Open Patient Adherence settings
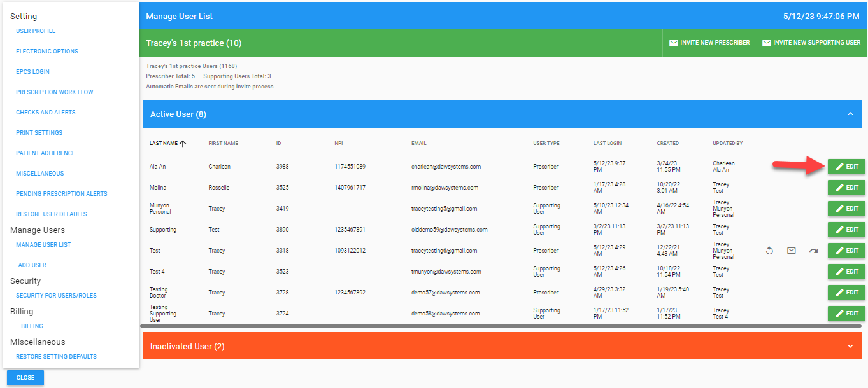The image size is (868, 388). tap(46, 153)
